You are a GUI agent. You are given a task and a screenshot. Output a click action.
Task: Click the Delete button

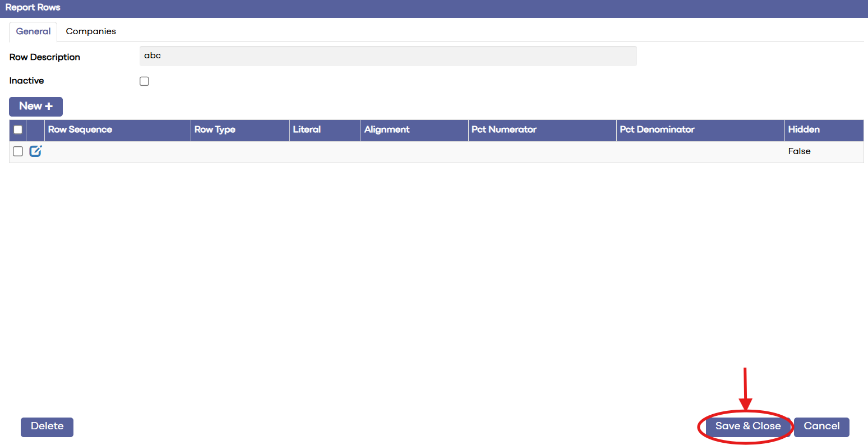[x=47, y=427]
